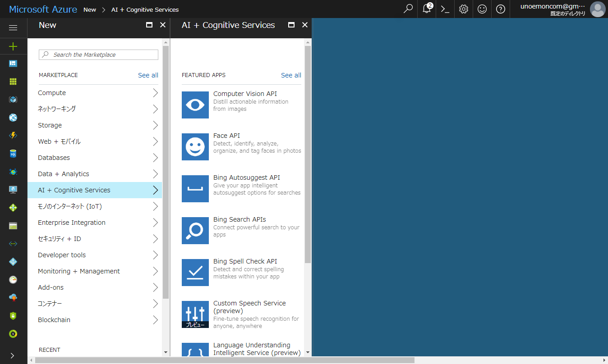This screenshot has width=608, height=364.
Task: Open Resource groups cube icon
Action: pos(13,100)
